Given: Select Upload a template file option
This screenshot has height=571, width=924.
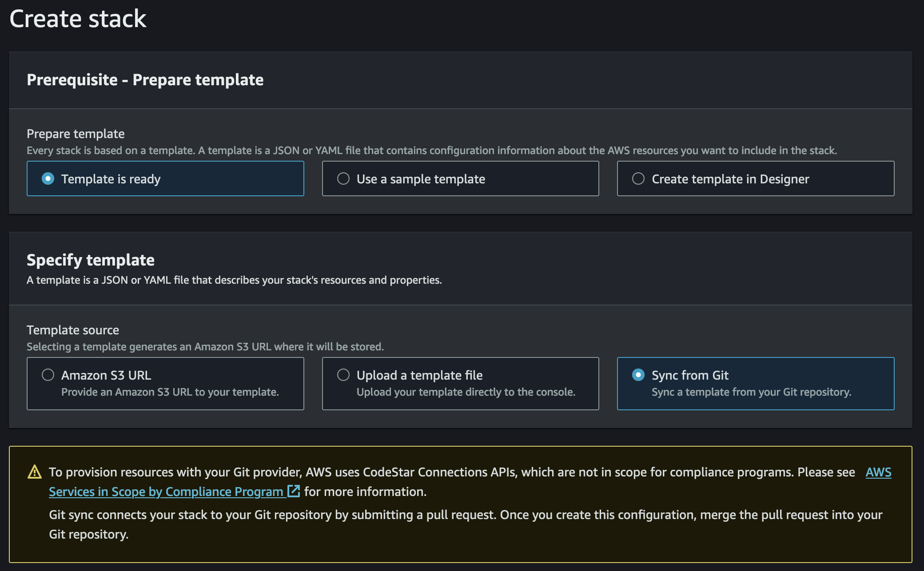Looking at the screenshot, I should (x=343, y=375).
